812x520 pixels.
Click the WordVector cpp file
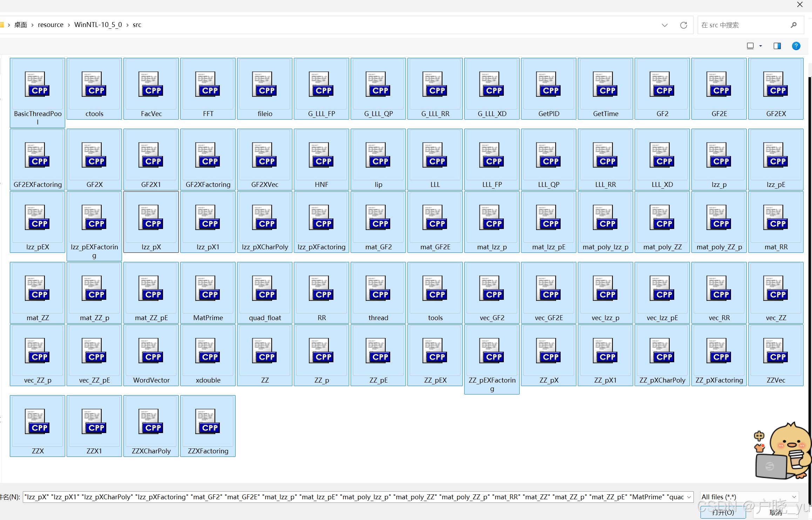[151, 351]
